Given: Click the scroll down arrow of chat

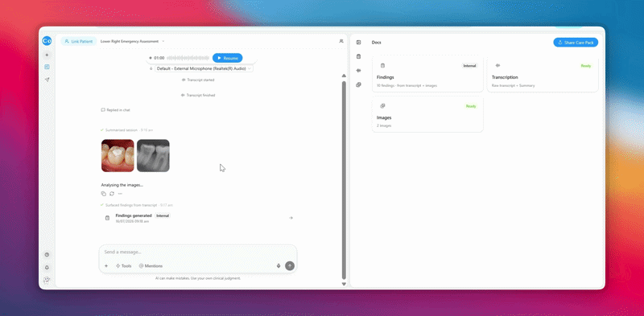Looking at the screenshot, I should (344, 284).
